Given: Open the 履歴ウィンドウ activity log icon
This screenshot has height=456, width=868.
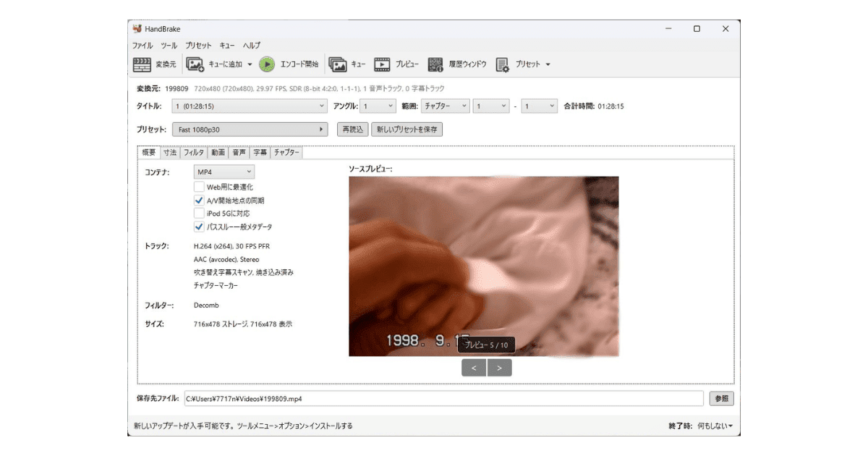Looking at the screenshot, I should click(x=435, y=64).
